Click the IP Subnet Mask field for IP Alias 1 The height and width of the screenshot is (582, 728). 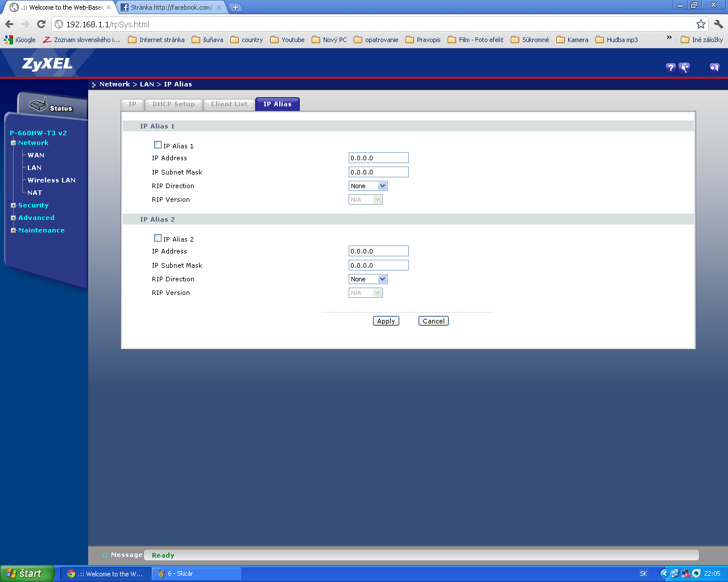[379, 172]
